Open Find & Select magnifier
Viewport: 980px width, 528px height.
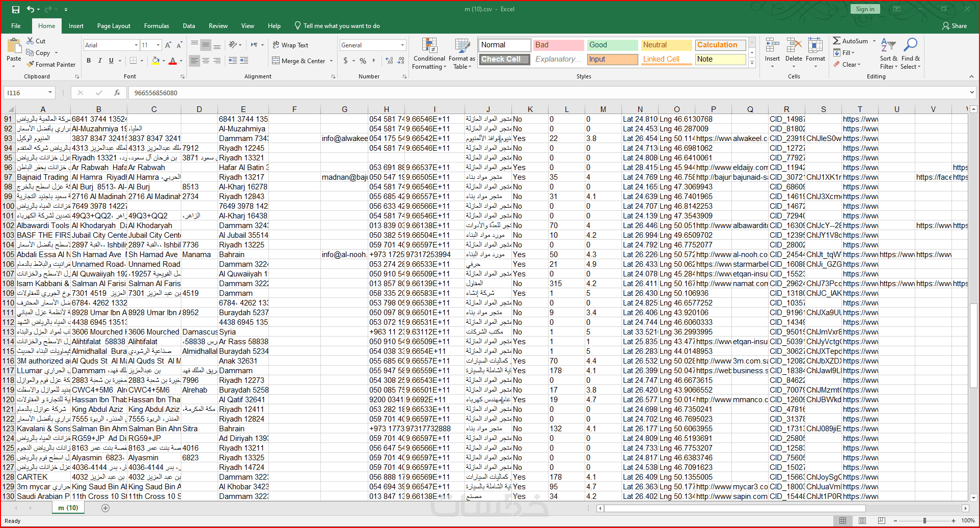[910, 53]
